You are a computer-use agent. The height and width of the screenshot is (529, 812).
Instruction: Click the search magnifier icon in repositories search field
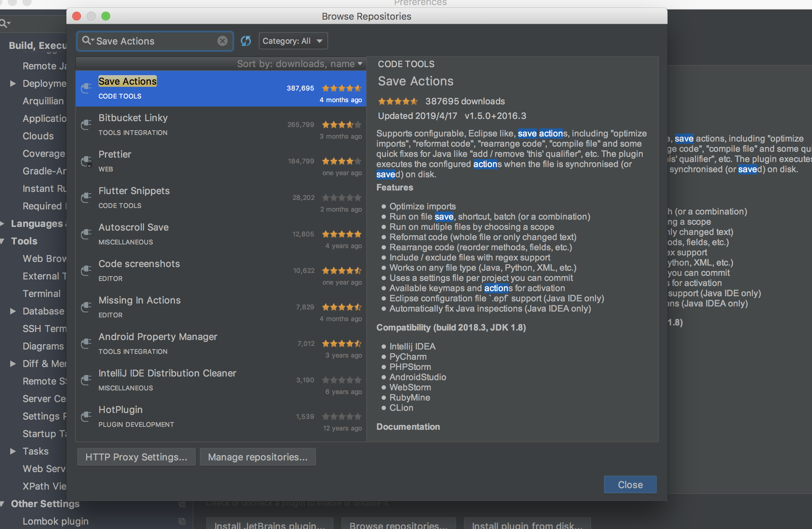[x=88, y=40]
